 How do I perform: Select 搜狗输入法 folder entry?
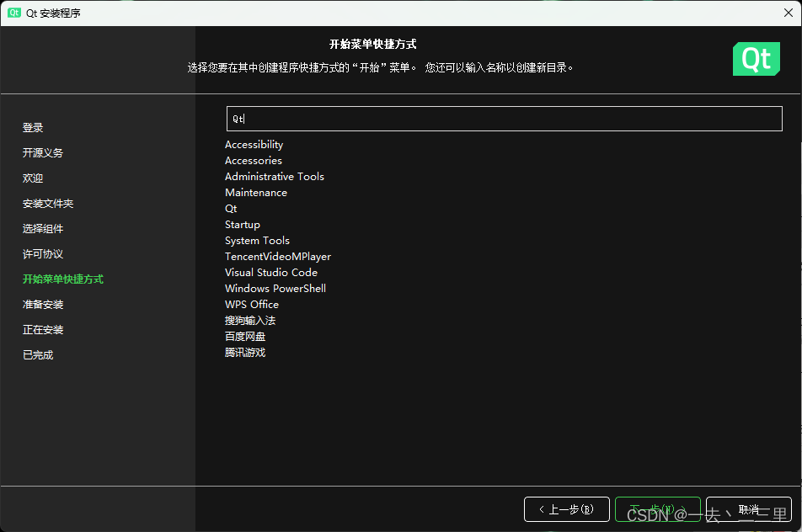pyautogui.click(x=250, y=321)
